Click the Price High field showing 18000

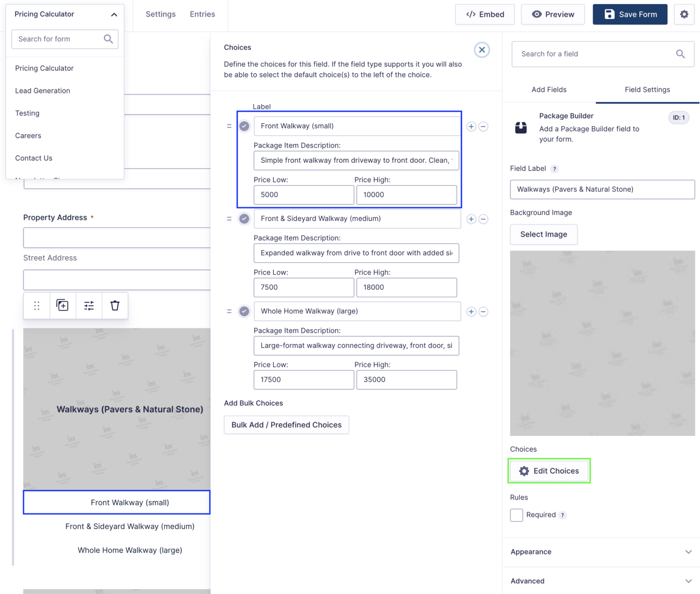click(x=406, y=287)
